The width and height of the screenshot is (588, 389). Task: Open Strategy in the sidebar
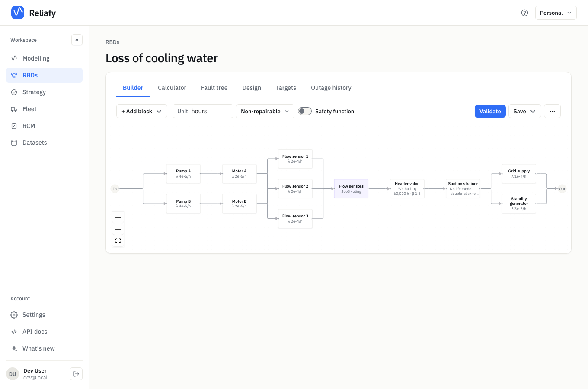pos(44,92)
